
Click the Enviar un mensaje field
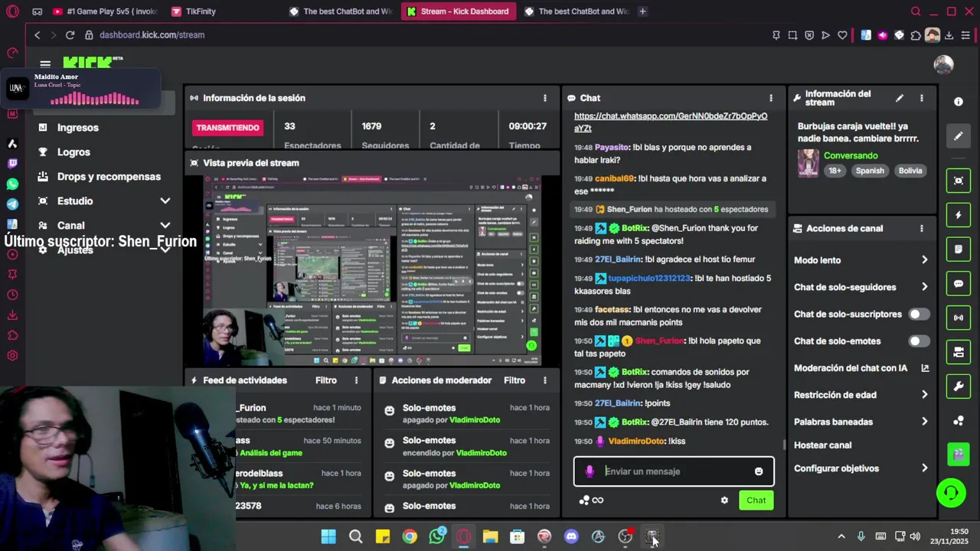674,471
